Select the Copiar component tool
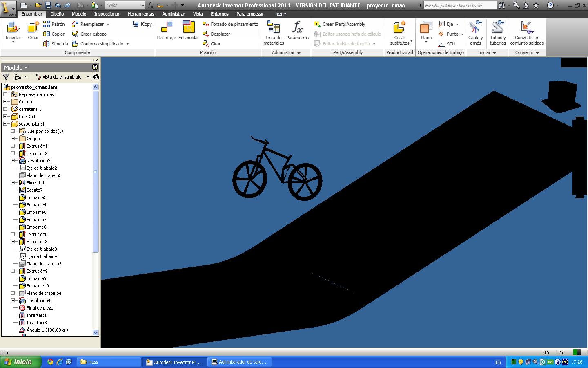This screenshot has width=588, height=368. coord(54,34)
